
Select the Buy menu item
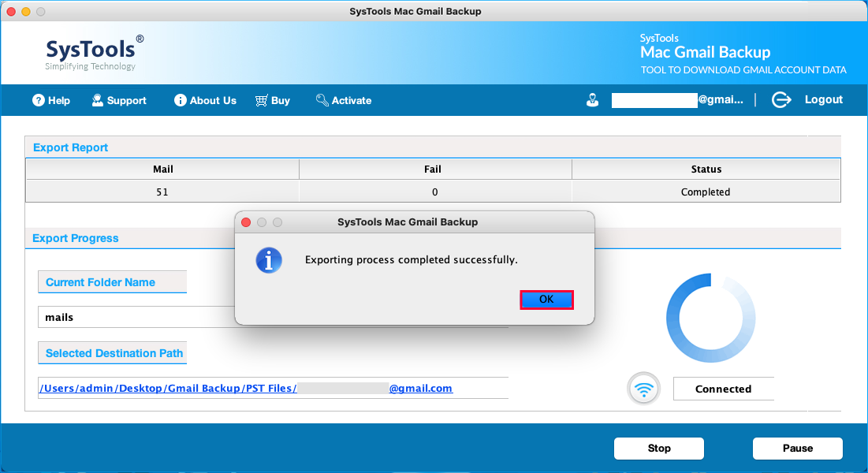pos(280,100)
